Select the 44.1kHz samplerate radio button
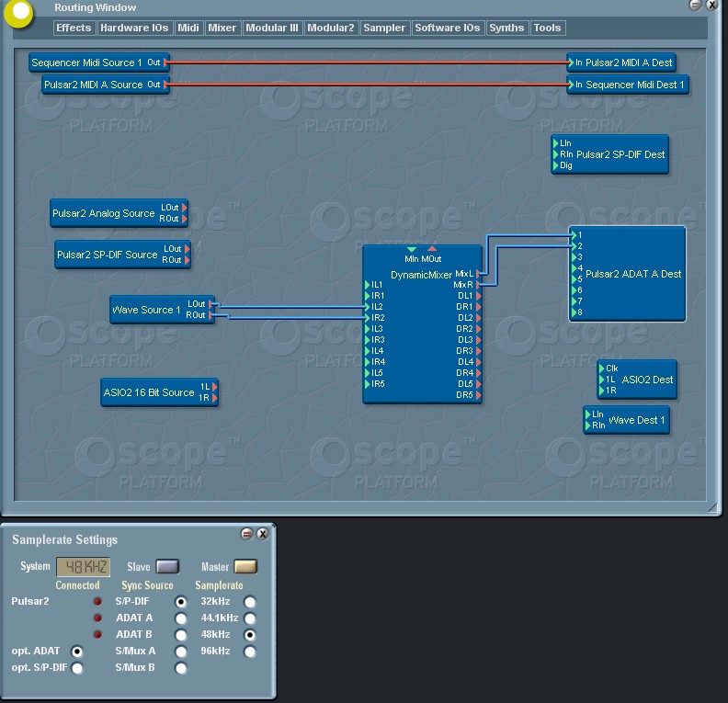Image resolution: width=728 pixels, height=703 pixels. (249, 618)
